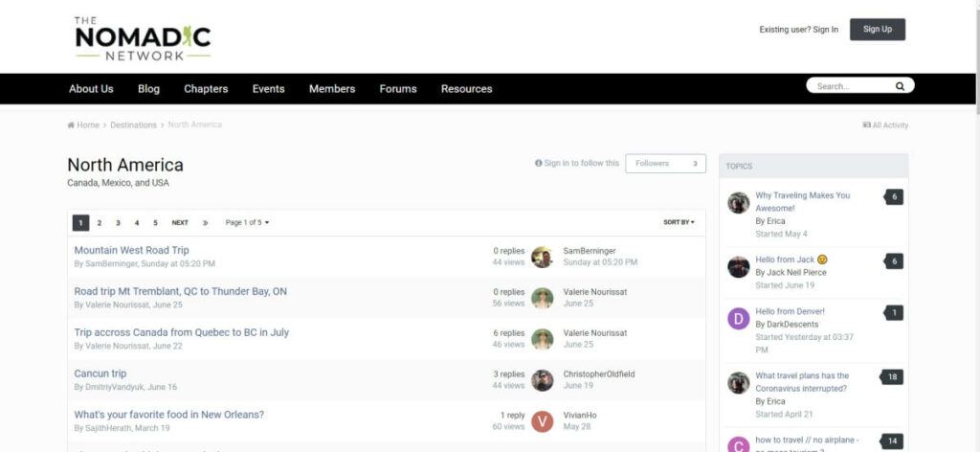The image size is (980, 452).
Task: Click the 6 reply badge on Why Traveling topic
Action: [x=894, y=197]
